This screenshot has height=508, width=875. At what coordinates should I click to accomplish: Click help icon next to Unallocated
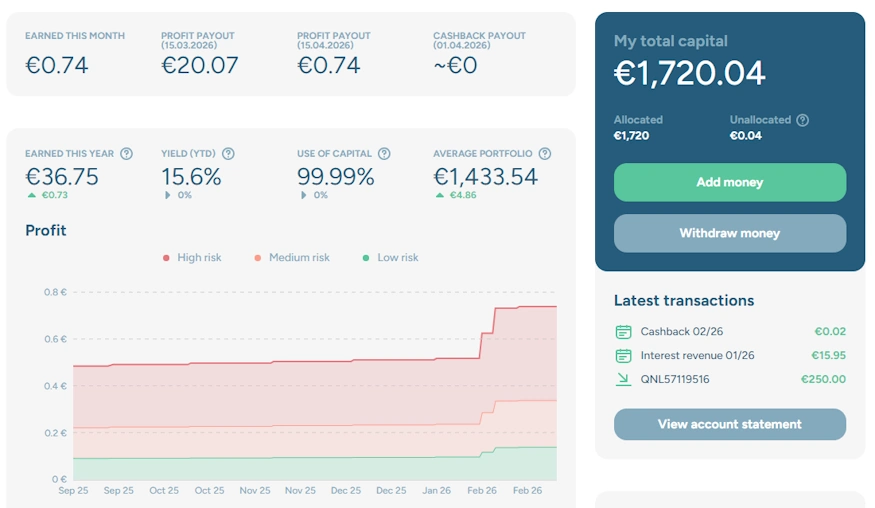point(802,120)
